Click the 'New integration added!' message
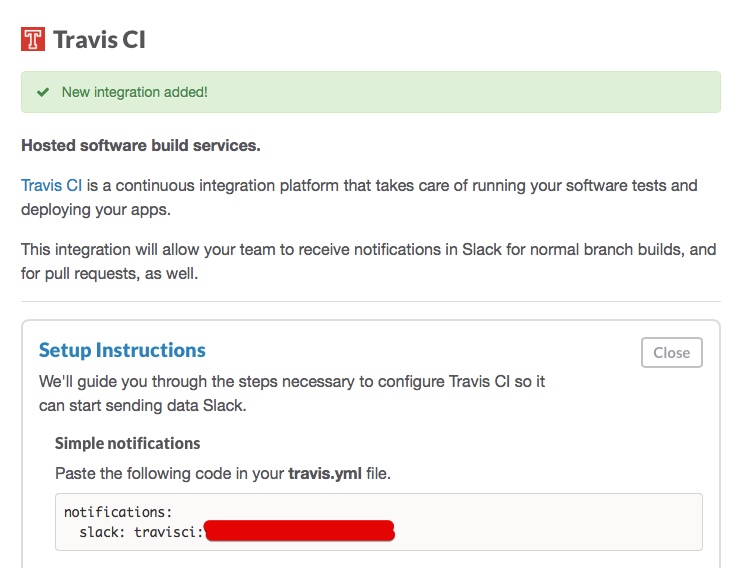749x568 pixels. [x=135, y=92]
